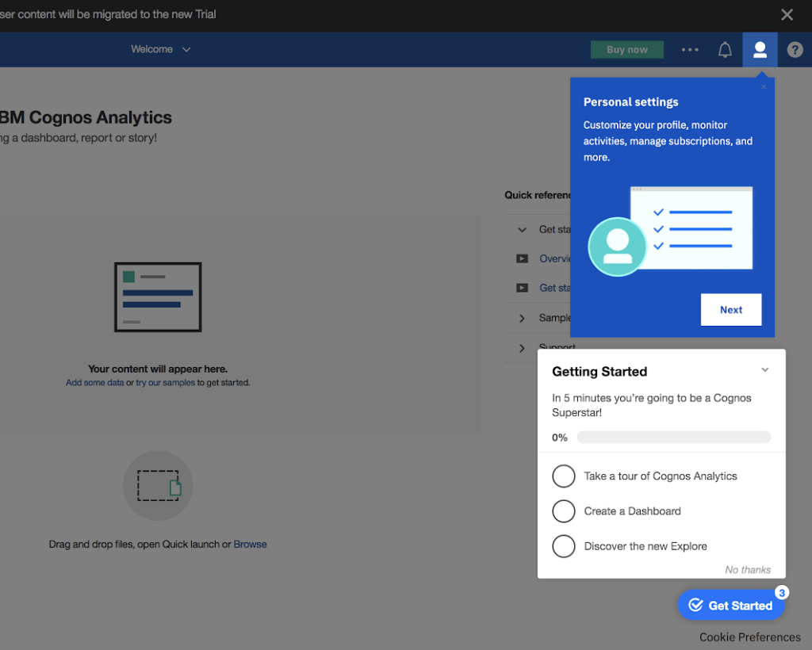Click the notifications bell icon
This screenshot has width=812, height=650.
725,50
